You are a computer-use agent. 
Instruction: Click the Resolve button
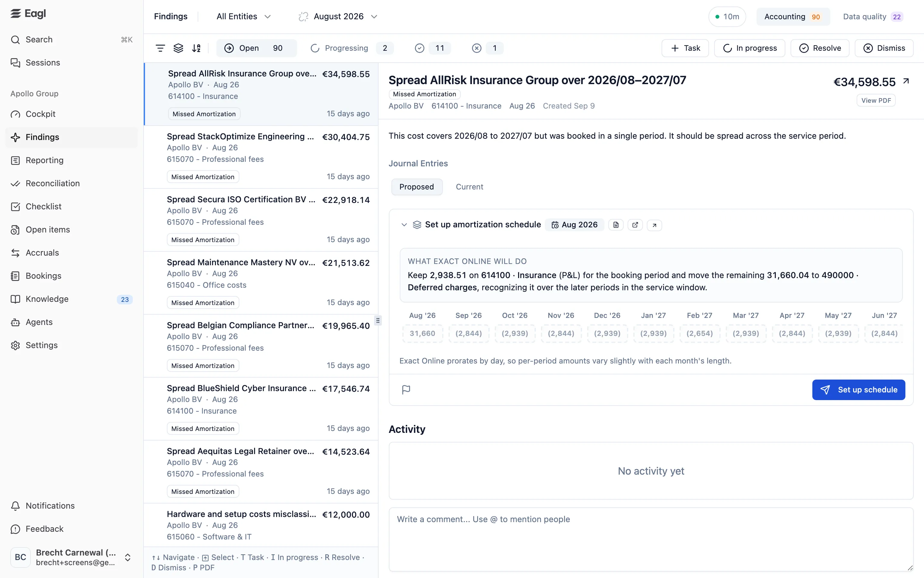click(x=820, y=48)
